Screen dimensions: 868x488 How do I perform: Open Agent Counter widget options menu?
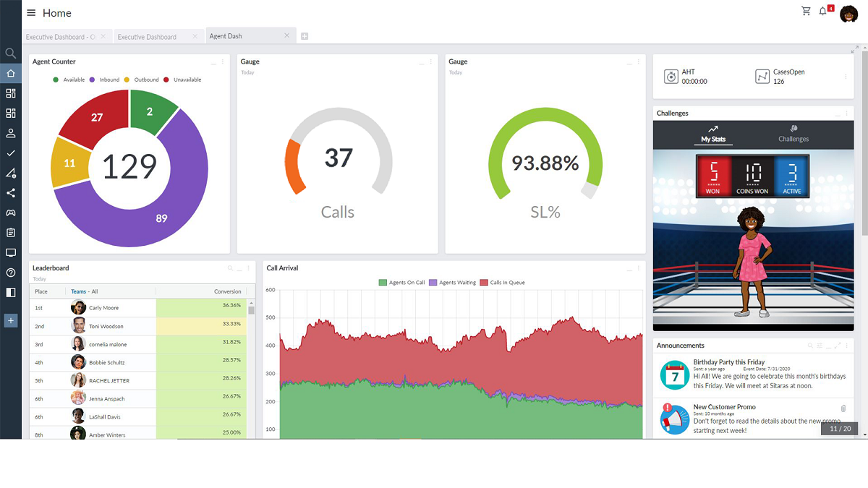click(x=224, y=62)
